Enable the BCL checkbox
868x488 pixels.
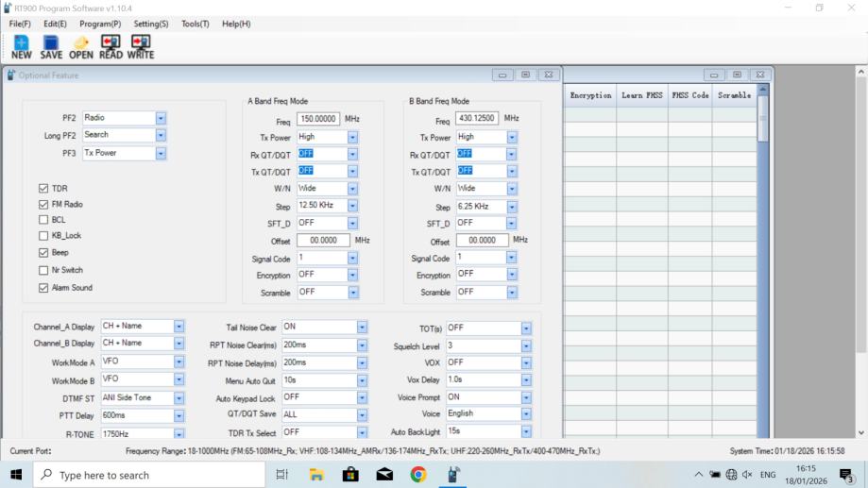pyautogui.click(x=43, y=220)
